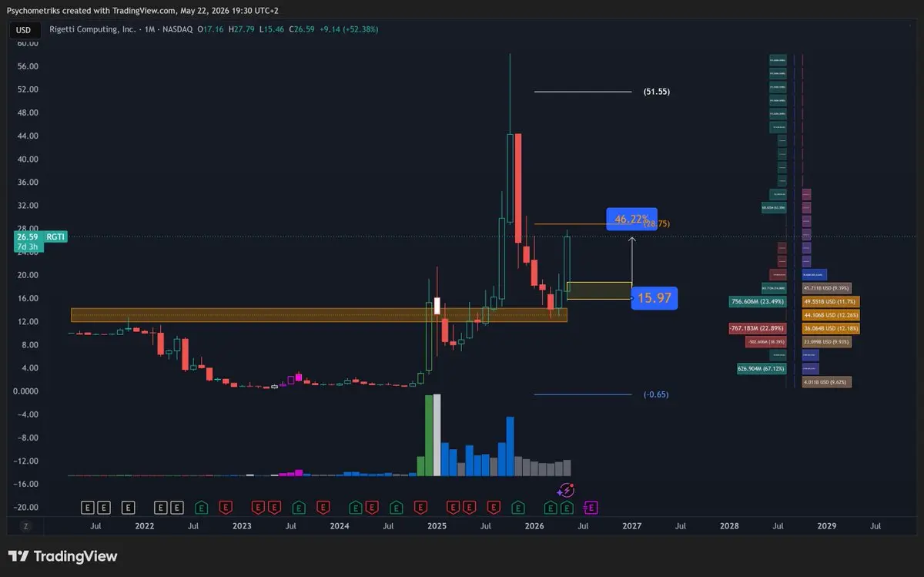Click the 2029 time axis label
Screen dimensions: 924x577
[826, 526]
